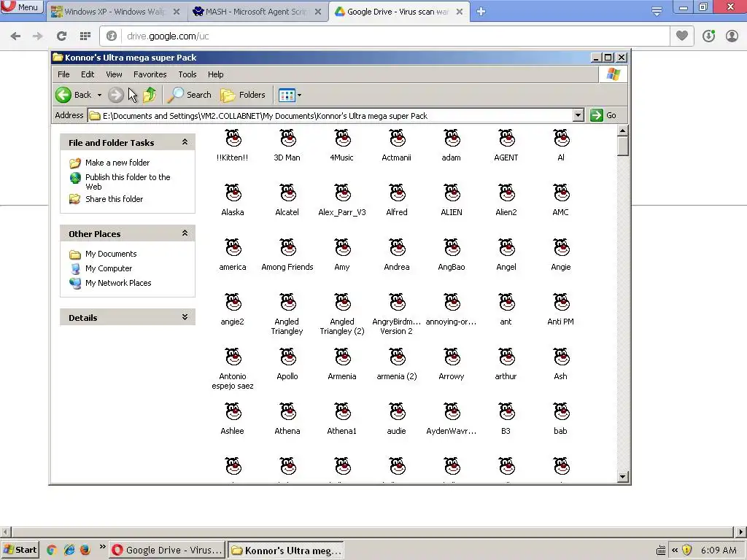
Task: Click the Opera Menu button
Action: pyautogui.click(x=21, y=7)
